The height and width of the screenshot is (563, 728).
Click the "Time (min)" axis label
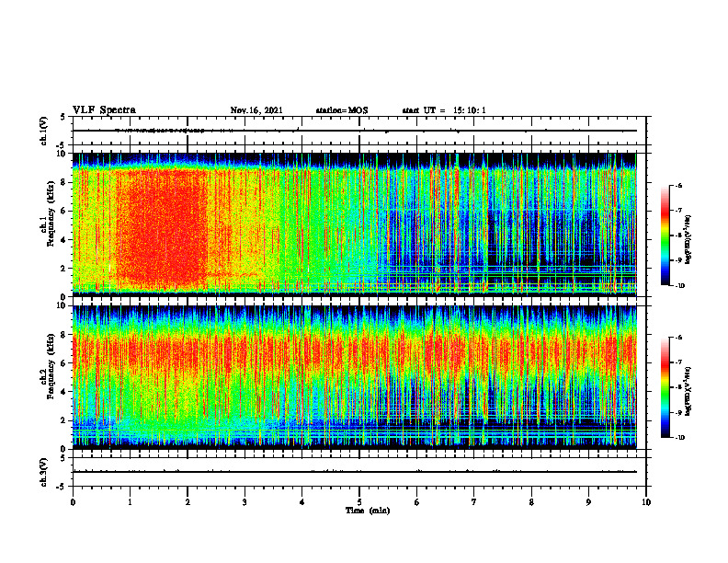click(x=368, y=511)
